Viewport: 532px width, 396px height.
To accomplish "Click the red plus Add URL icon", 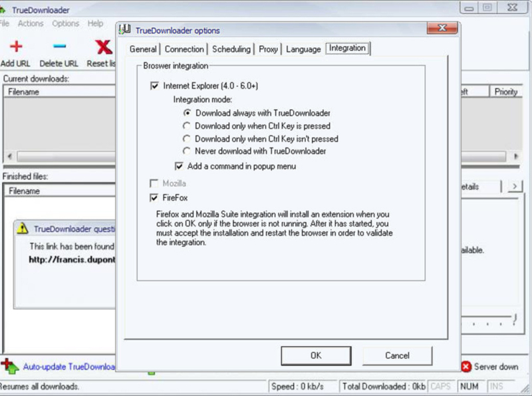I will click(x=16, y=47).
